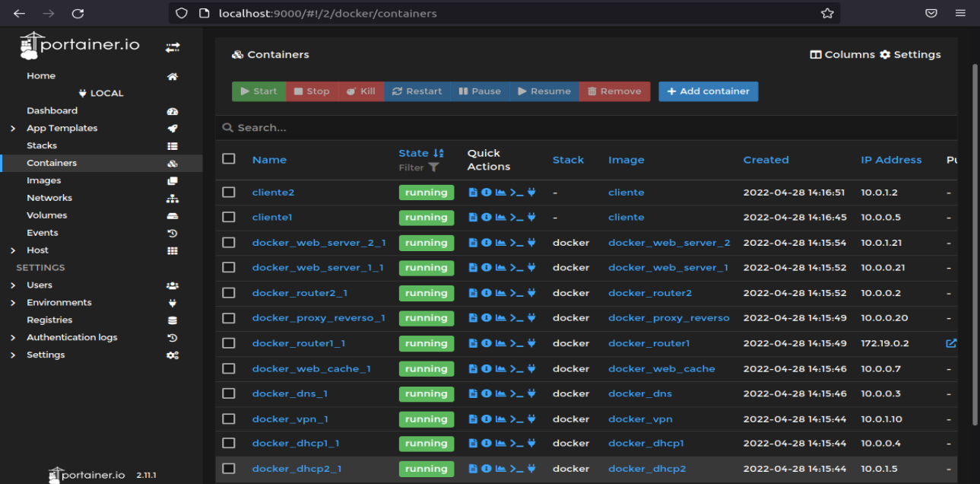The height and width of the screenshot is (484, 980).
Task: Open the docker_dhcp2 image link
Action: point(647,469)
